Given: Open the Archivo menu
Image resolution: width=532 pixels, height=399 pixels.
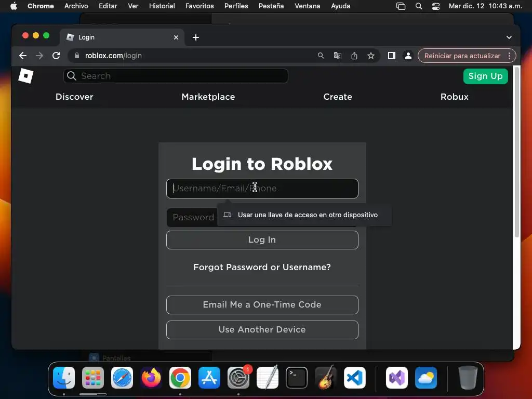Looking at the screenshot, I should [x=76, y=6].
